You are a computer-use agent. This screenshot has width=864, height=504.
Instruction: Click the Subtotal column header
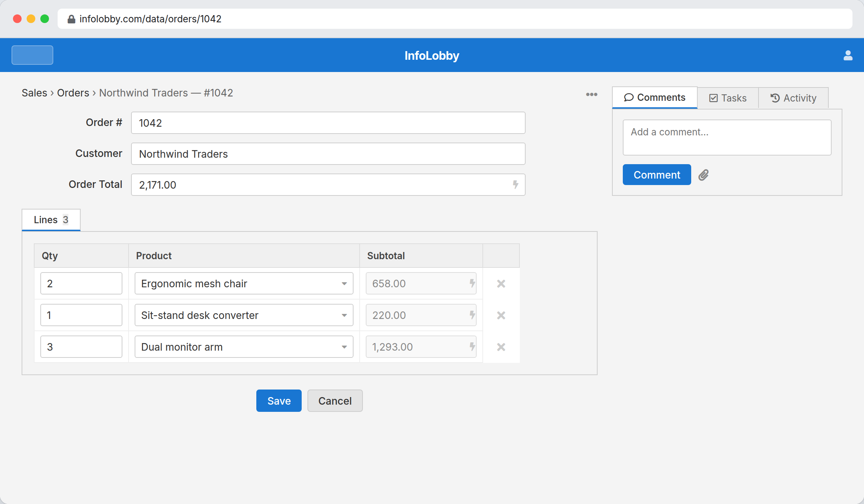click(x=421, y=256)
